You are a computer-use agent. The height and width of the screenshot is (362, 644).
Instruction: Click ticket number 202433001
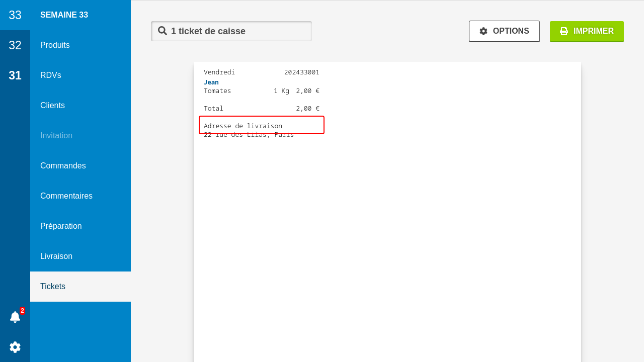tap(301, 72)
